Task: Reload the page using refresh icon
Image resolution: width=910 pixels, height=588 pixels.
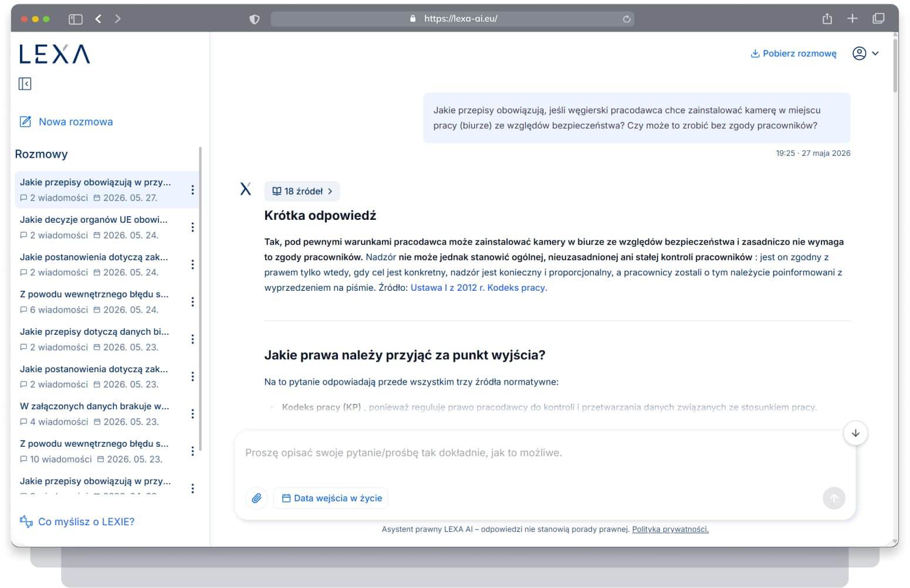Action: (627, 19)
